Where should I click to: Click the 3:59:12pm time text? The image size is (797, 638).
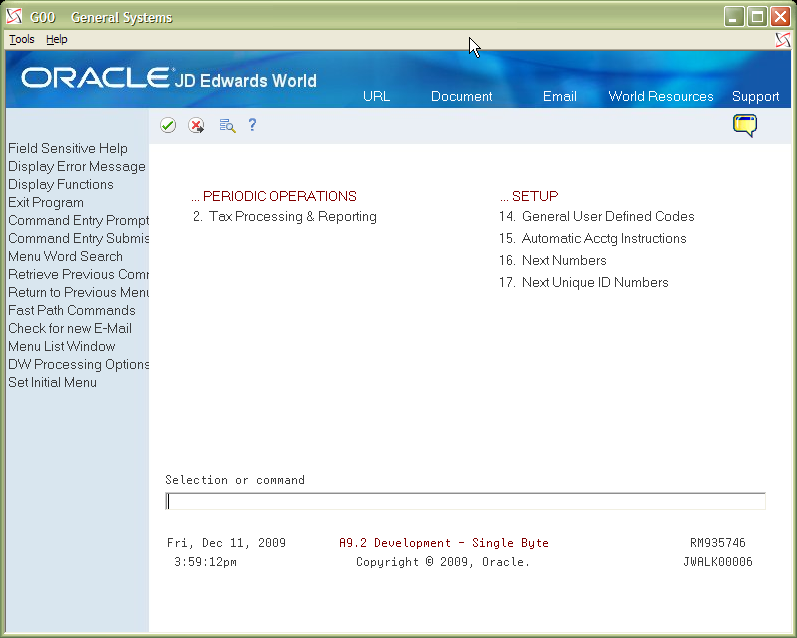205,562
